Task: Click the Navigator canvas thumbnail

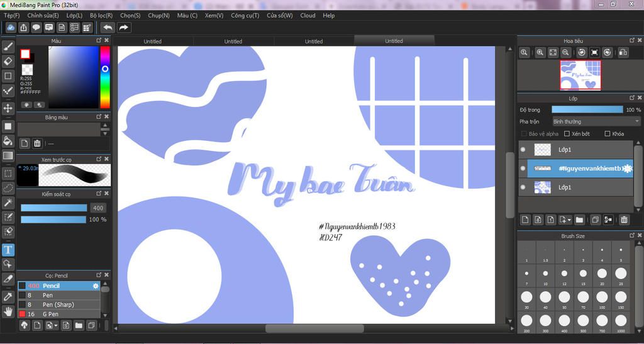Action: point(580,75)
